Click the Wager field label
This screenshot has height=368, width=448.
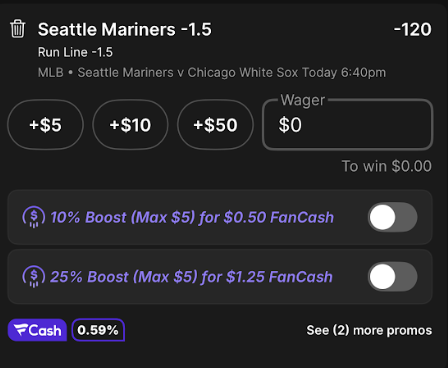coord(303,100)
